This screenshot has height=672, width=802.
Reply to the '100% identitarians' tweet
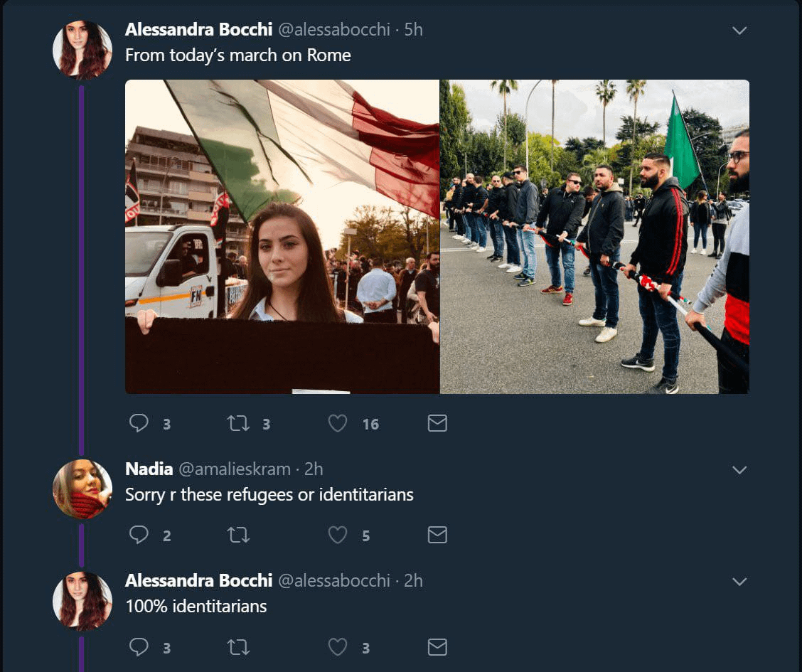139,646
